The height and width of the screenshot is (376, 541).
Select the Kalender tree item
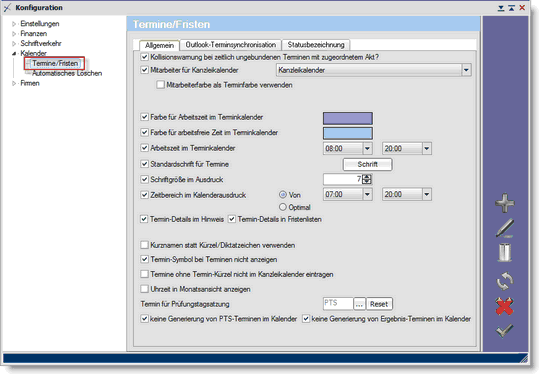click(33, 53)
